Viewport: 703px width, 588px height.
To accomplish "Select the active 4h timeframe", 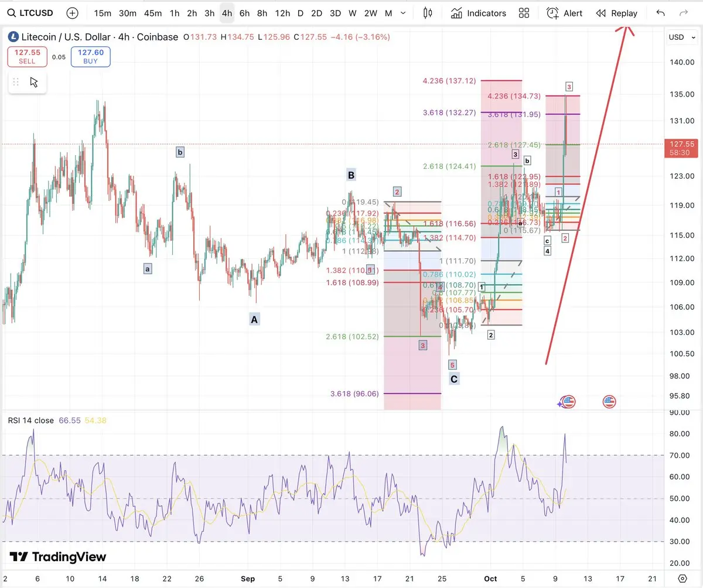I will 227,13.
